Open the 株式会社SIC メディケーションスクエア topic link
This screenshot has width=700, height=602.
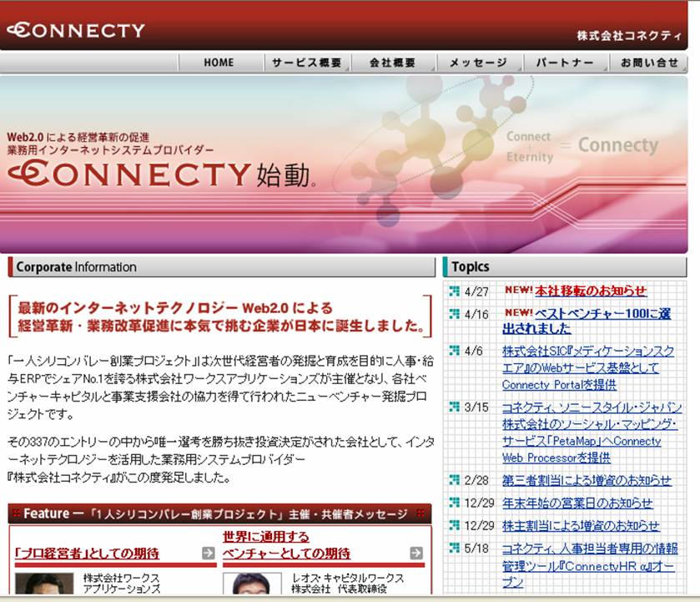[588, 368]
